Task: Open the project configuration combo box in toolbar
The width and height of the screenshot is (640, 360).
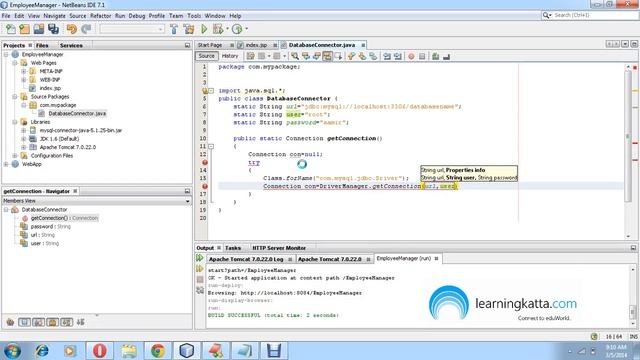Action: click(132, 29)
